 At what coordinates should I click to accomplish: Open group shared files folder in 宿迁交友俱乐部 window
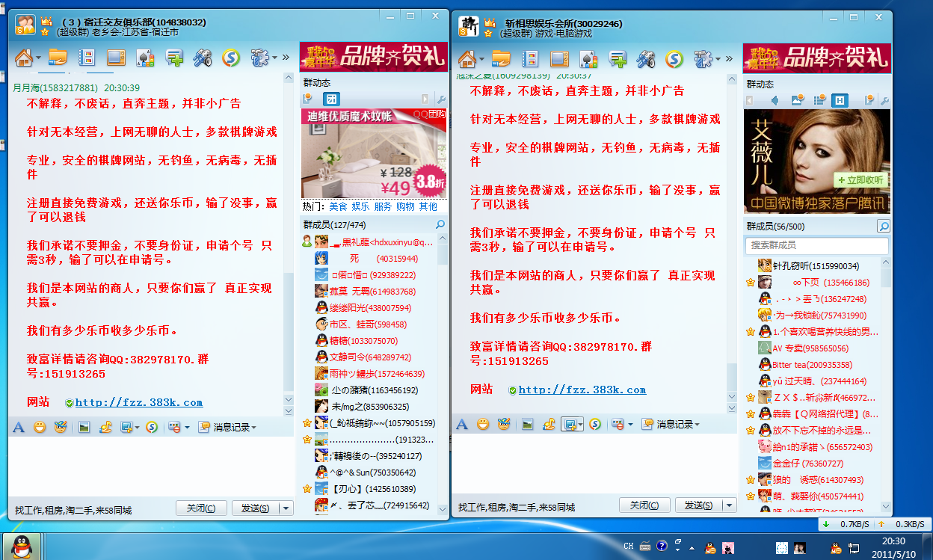58,57
